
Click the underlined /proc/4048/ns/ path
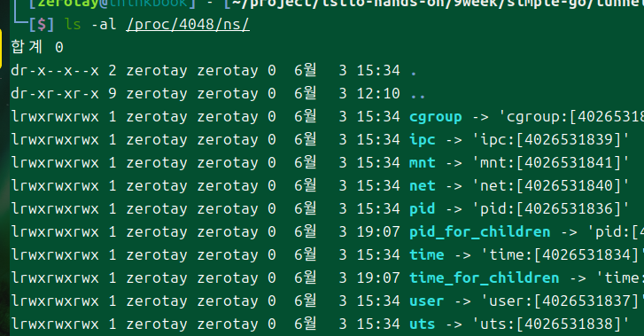[x=188, y=24]
